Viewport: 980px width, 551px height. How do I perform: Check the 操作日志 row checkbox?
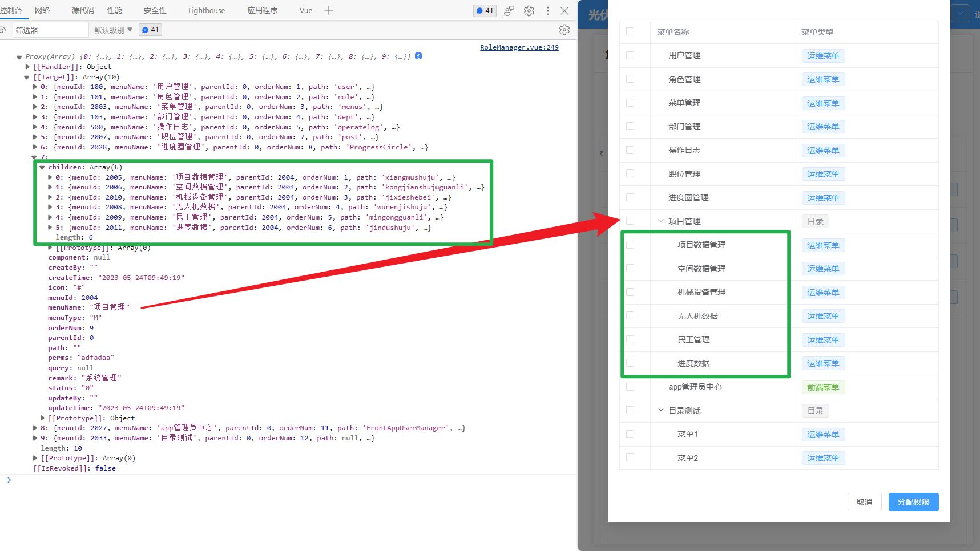point(630,150)
